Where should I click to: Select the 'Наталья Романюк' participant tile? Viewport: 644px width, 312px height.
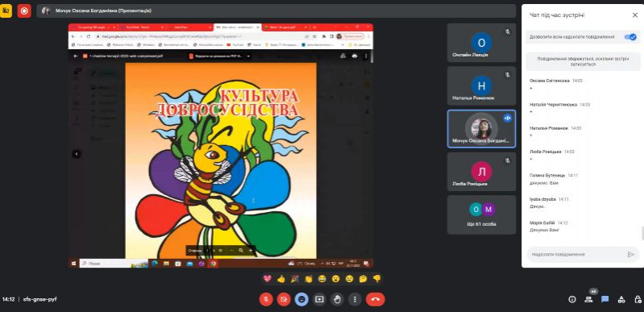tap(481, 86)
